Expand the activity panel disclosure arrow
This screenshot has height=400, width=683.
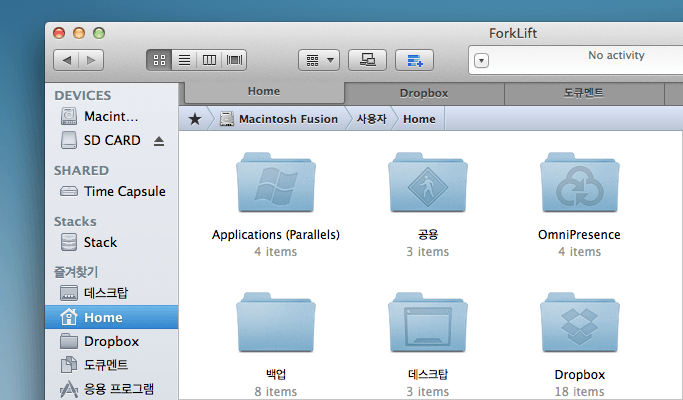[x=481, y=60]
